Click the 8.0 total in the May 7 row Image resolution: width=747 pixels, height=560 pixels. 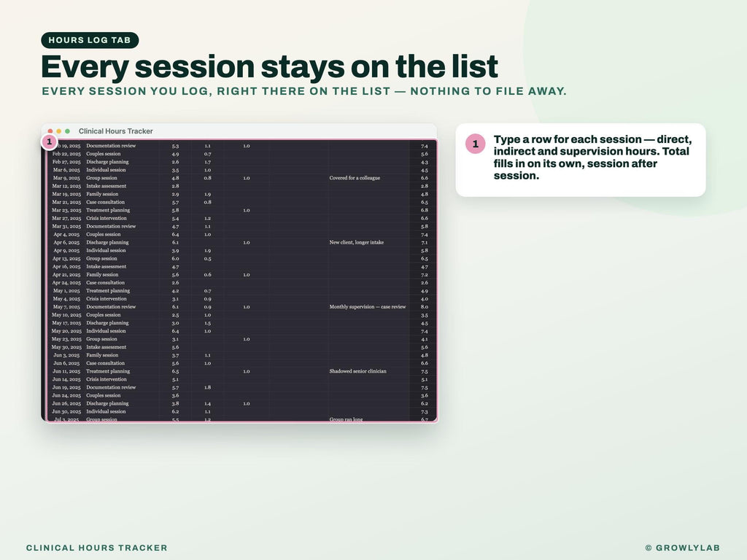[x=424, y=307]
